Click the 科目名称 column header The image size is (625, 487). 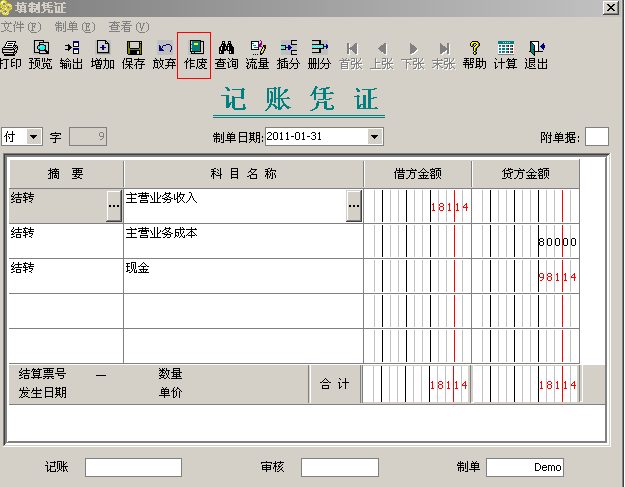pyautogui.click(x=244, y=174)
